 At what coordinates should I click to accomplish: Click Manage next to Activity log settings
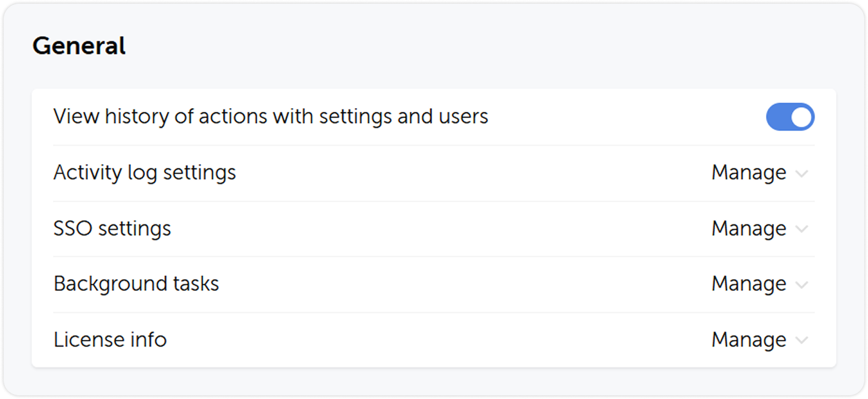(749, 173)
